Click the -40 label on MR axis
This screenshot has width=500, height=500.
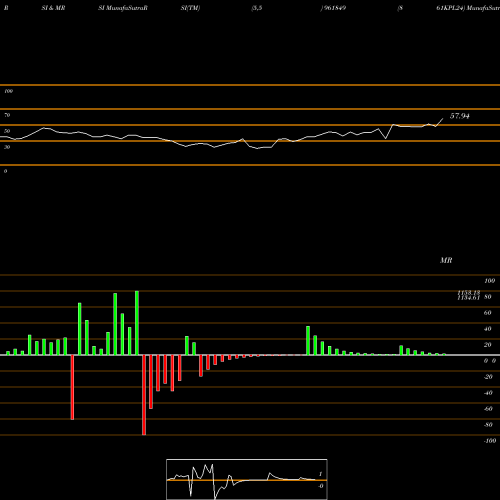coord(488,393)
